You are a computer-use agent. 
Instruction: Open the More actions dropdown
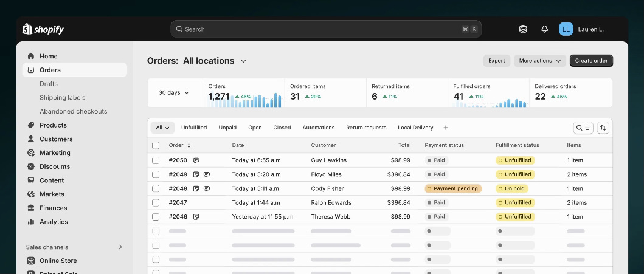[x=539, y=61]
